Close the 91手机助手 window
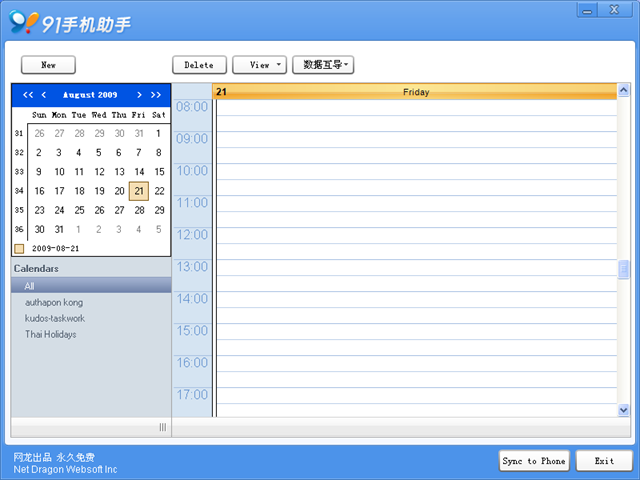 tap(614, 10)
